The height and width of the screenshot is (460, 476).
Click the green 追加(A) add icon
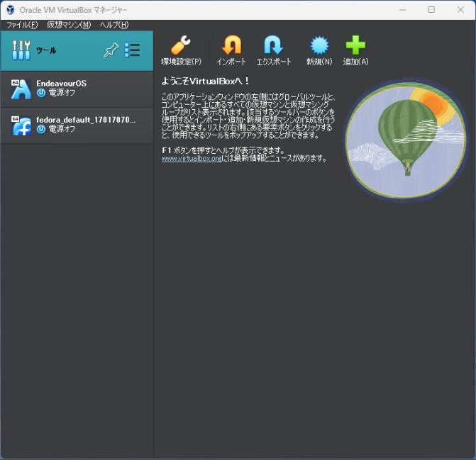(355, 45)
